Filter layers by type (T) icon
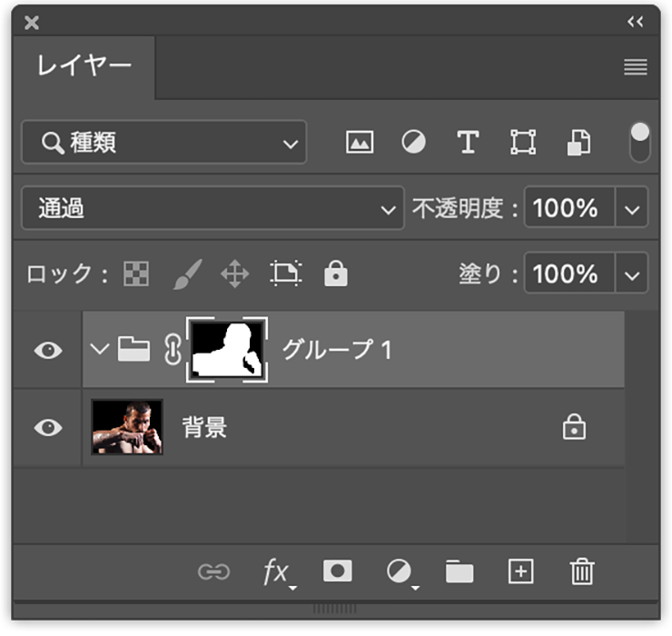 pos(468,143)
